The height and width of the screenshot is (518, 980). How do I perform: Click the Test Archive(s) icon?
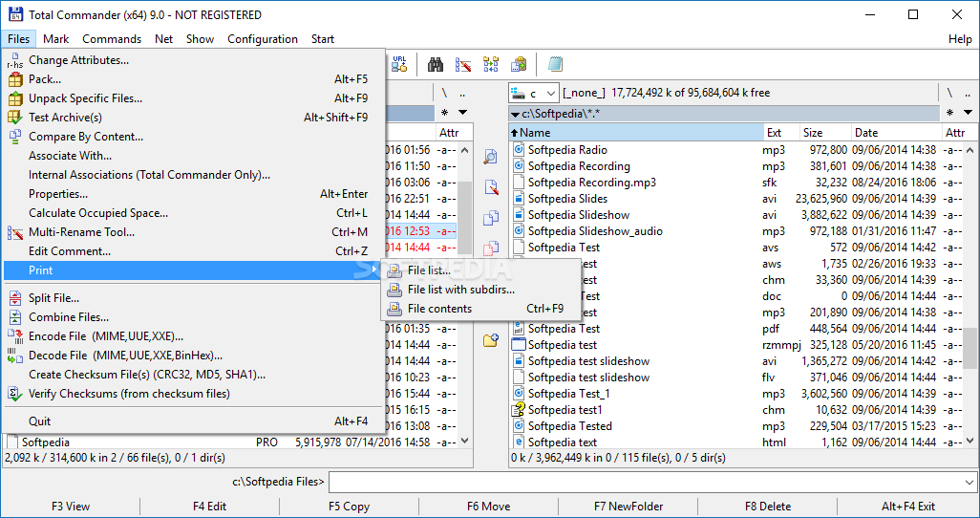(x=15, y=118)
